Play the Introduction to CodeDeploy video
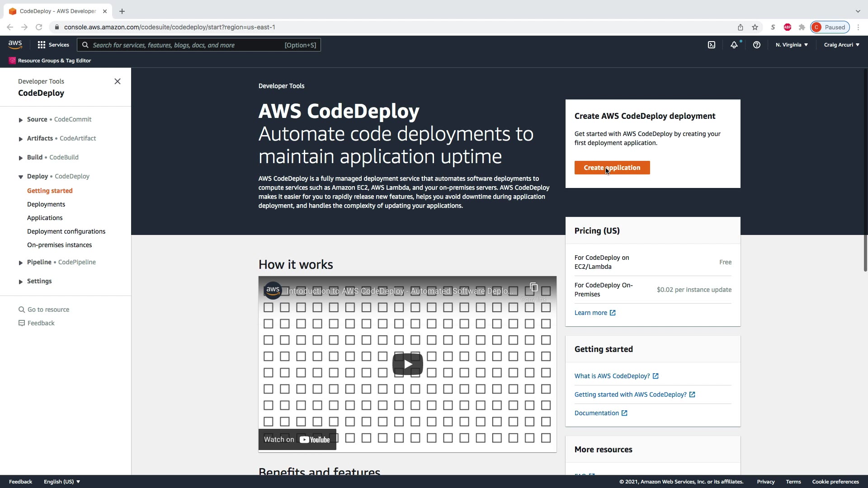This screenshot has height=488, width=868. pyautogui.click(x=407, y=364)
